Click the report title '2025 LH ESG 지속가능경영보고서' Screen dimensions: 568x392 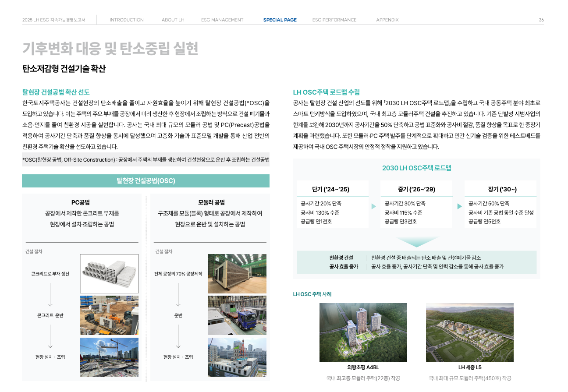54,20
